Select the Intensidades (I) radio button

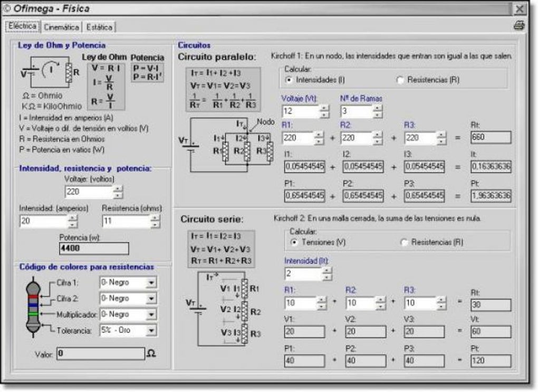point(289,80)
